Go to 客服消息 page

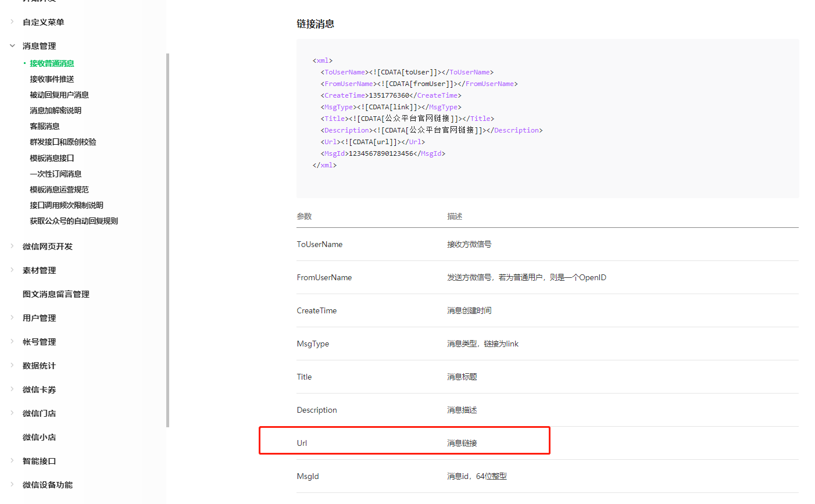tap(45, 126)
